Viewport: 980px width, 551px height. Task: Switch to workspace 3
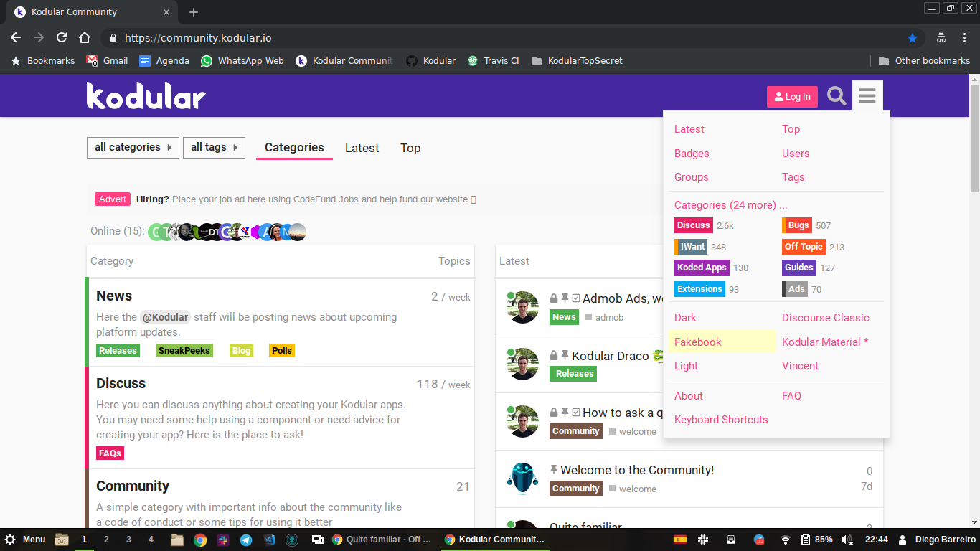pos(128,540)
